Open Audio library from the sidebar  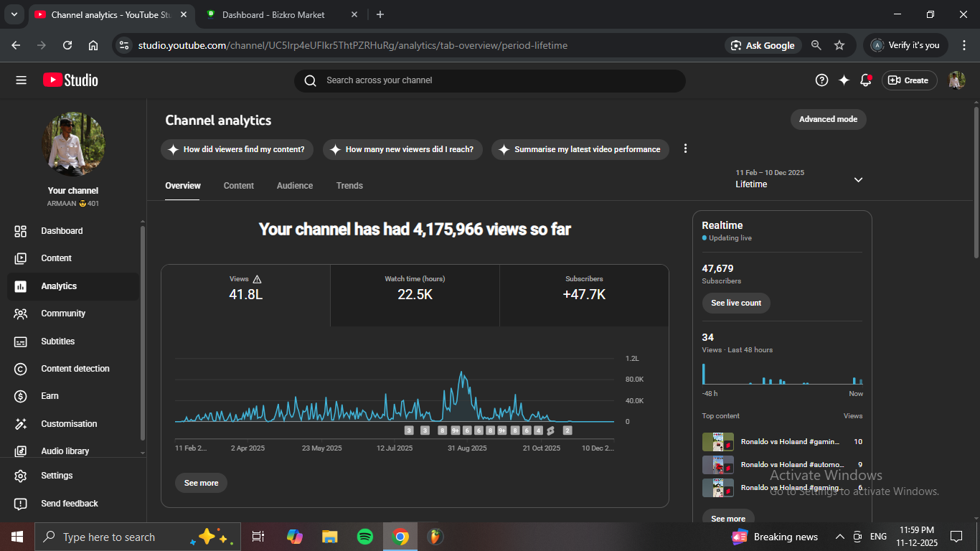click(65, 451)
